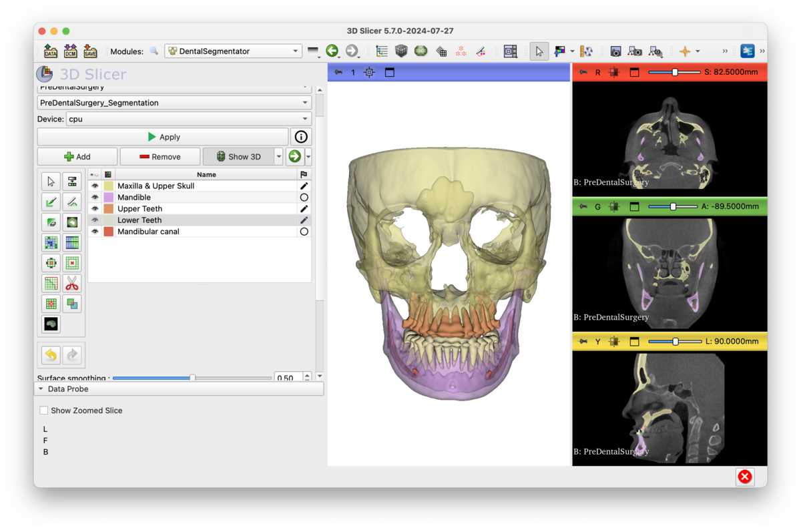Hide the Upper Teeth segment
Image resolution: width=801 pixels, height=532 pixels.
pos(95,209)
